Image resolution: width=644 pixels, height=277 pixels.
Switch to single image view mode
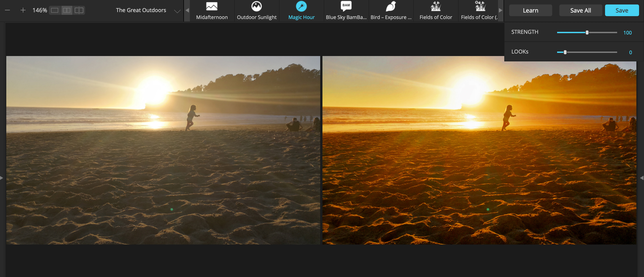point(55,10)
